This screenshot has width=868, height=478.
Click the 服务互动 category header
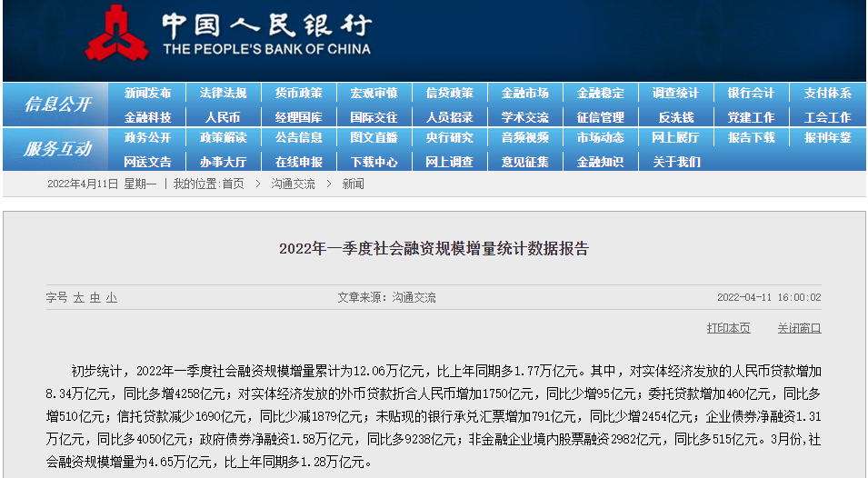57,148
